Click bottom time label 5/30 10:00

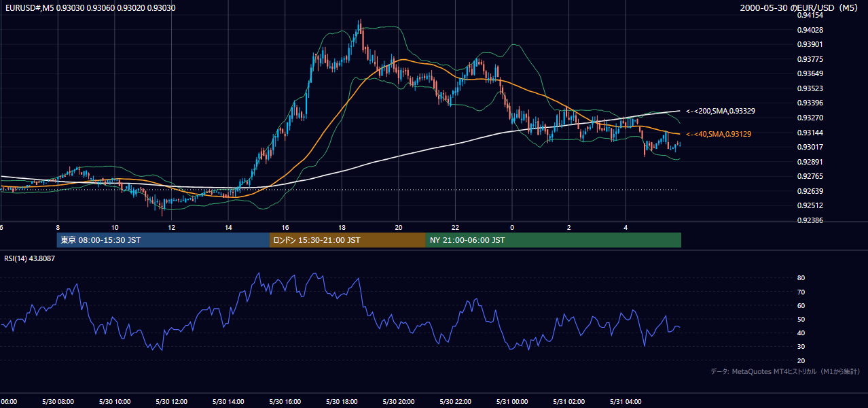coord(114,401)
